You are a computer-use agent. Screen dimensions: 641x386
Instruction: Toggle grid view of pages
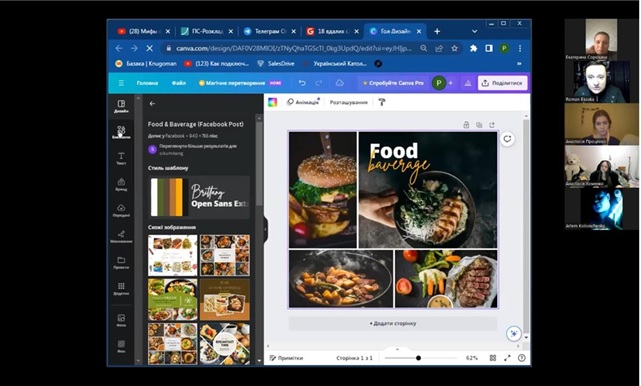[x=493, y=358]
